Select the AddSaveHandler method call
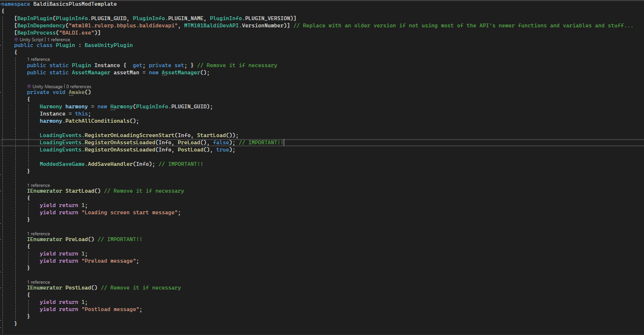The height and width of the screenshot is (335, 644). (116, 164)
